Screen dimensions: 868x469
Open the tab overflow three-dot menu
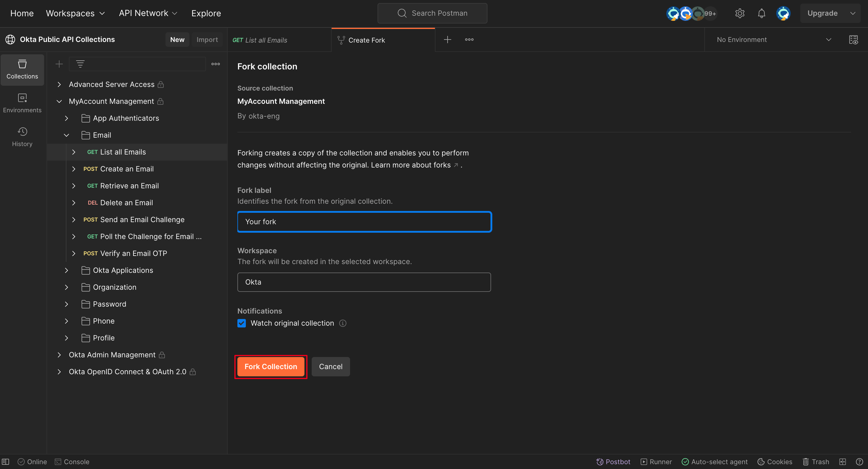[469, 40]
